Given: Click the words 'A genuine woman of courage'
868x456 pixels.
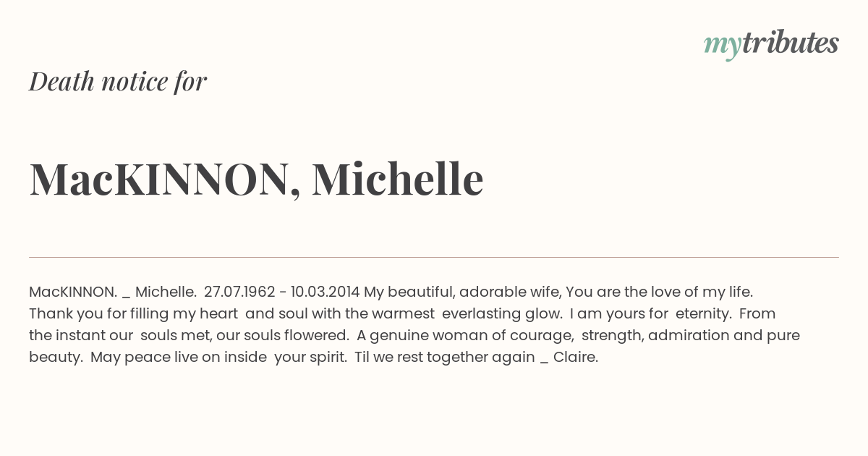Looking at the screenshot, I should 465,336.
